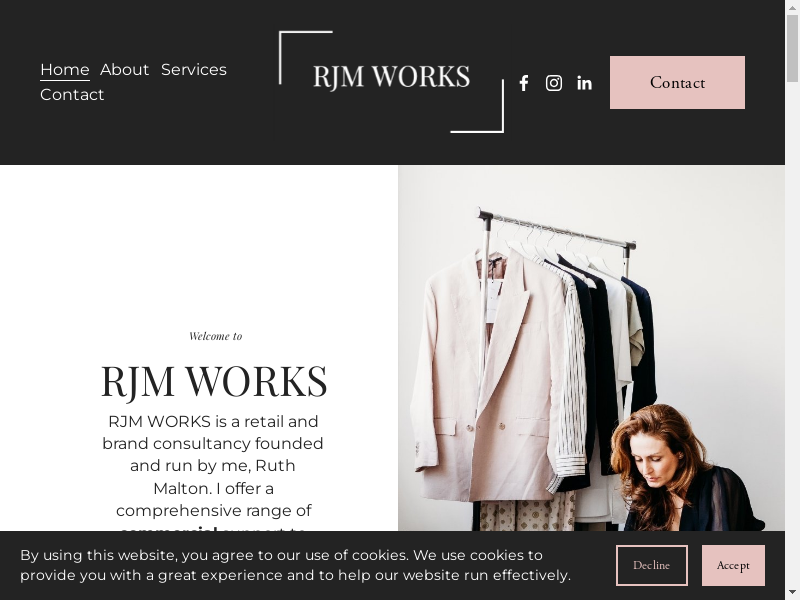Click the scroll up arrow
This screenshot has height=600, width=800.
pyautogui.click(x=792, y=7)
